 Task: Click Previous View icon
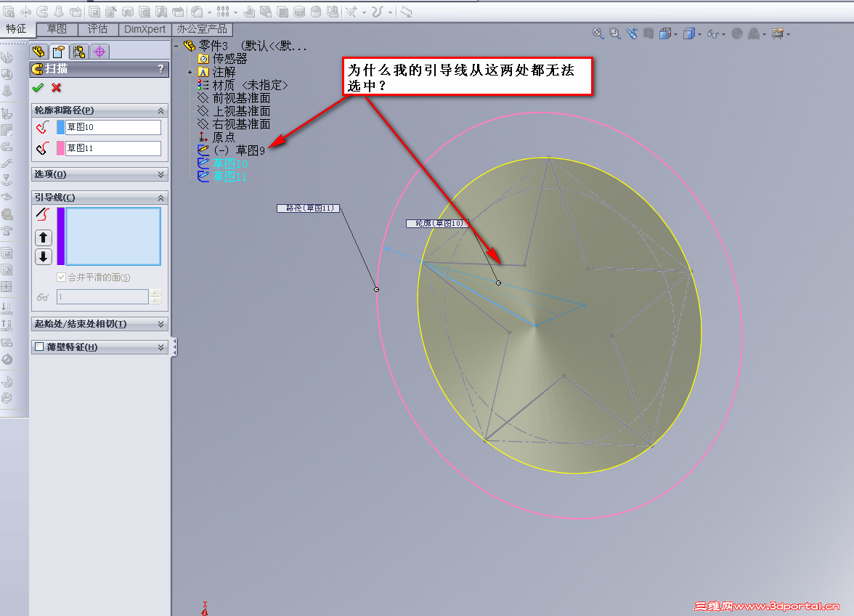[632, 33]
